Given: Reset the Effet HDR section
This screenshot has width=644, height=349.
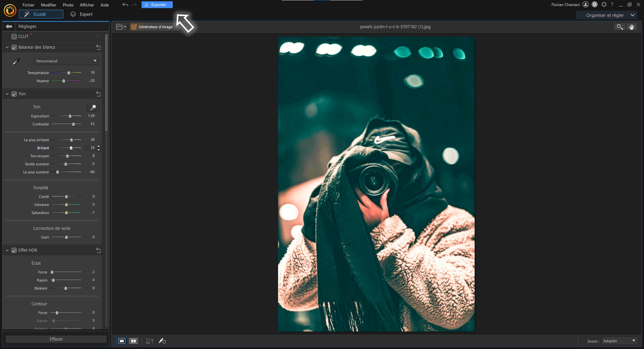Looking at the screenshot, I should [x=99, y=250].
